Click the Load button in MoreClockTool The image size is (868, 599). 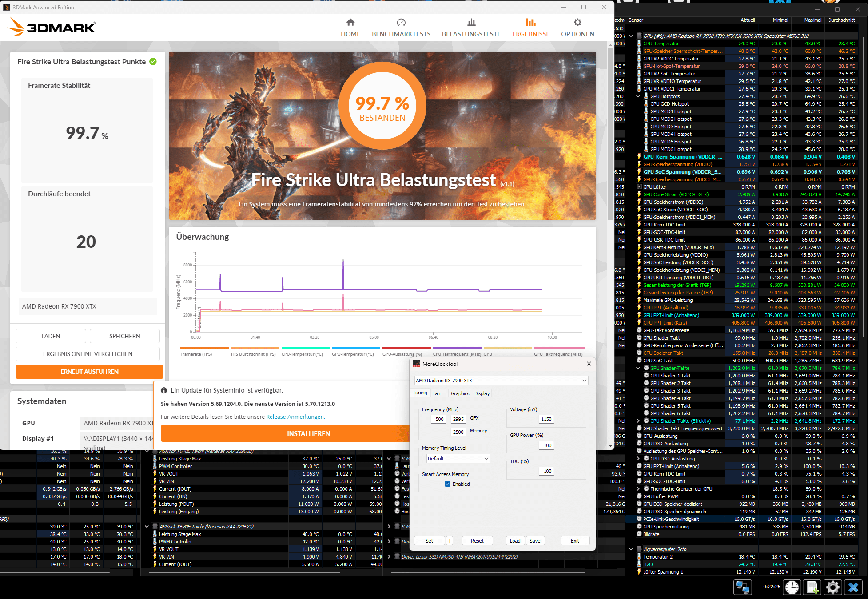click(515, 541)
